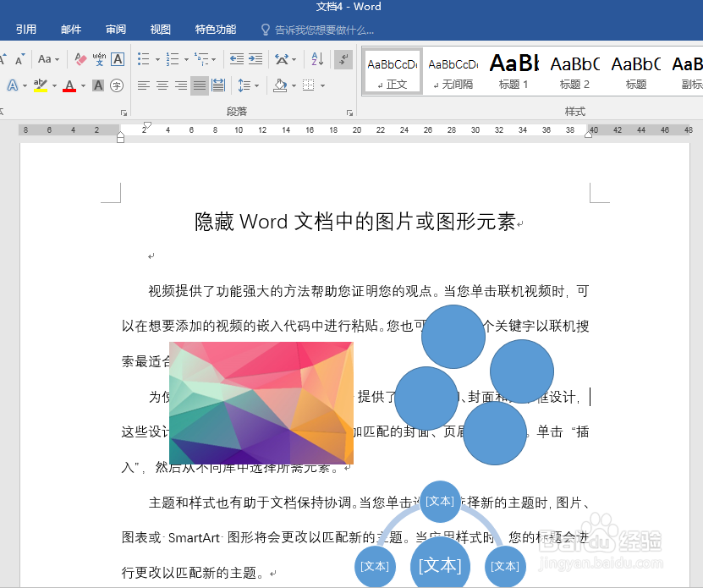Expand multilevel list dropdown arrow

(x=213, y=59)
